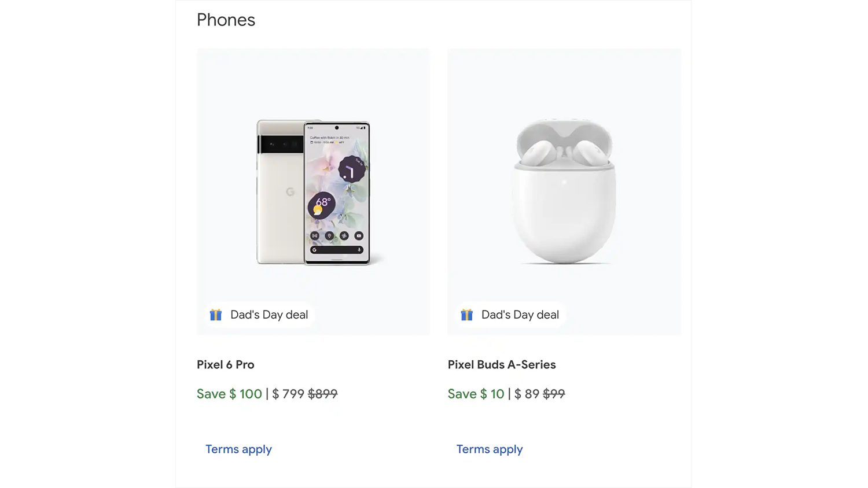Click the left earbud in the open case
The image size is (868, 488).
pos(536,153)
